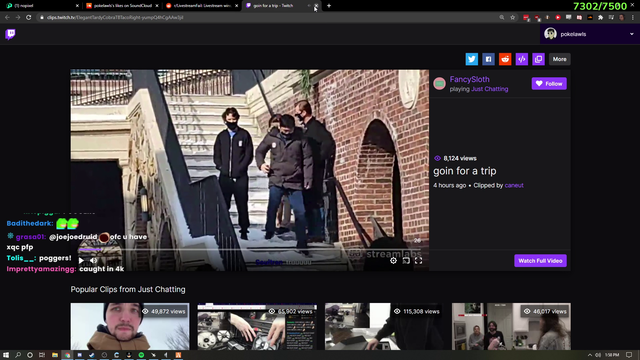Reload the current page
Image resolution: width=640 pixels, height=360 pixels.
click(29, 18)
